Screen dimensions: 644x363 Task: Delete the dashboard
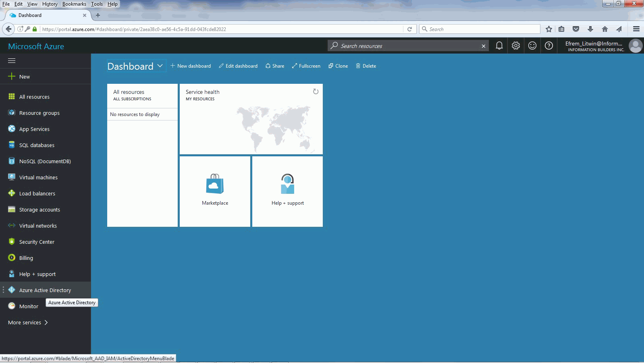click(366, 66)
